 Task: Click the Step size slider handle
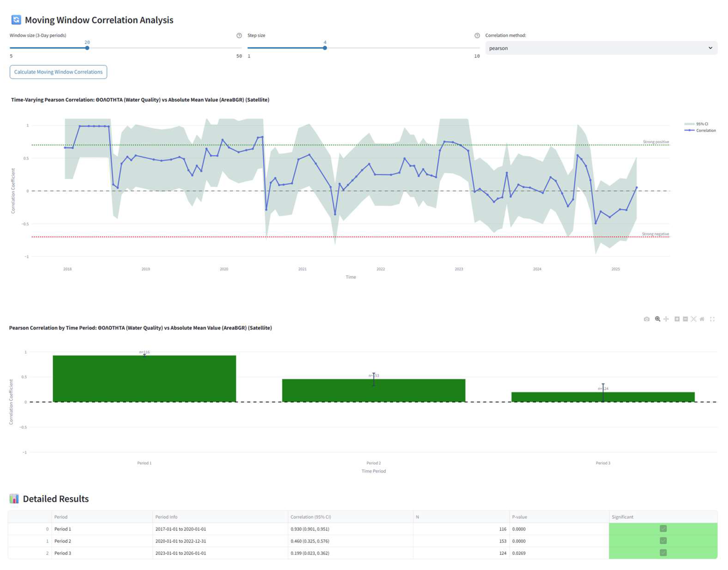pos(325,48)
